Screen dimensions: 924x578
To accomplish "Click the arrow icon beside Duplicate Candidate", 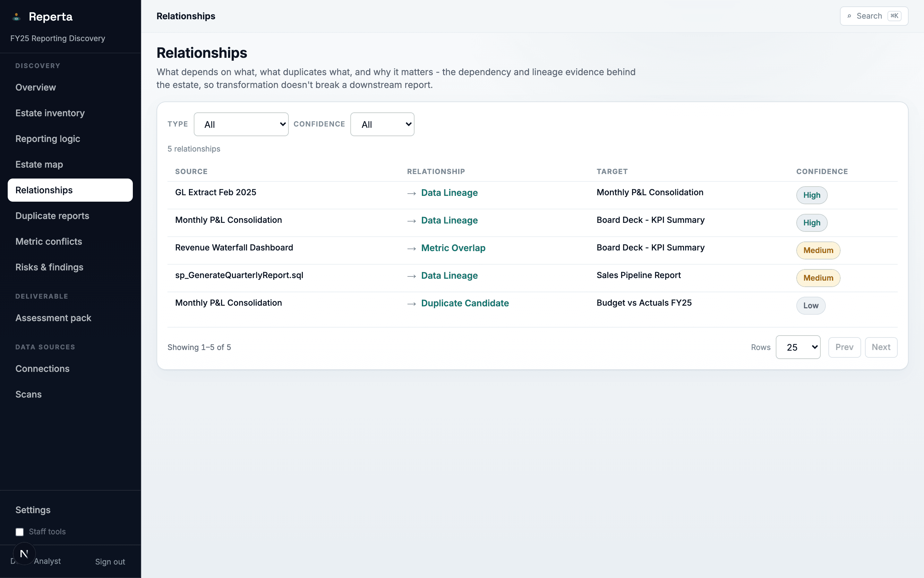I will point(411,304).
